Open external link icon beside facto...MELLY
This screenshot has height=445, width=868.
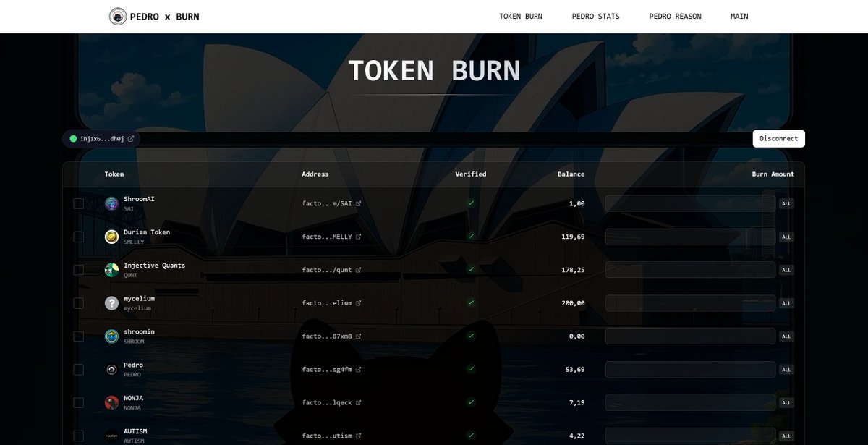pyautogui.click(x=358, y=237)
